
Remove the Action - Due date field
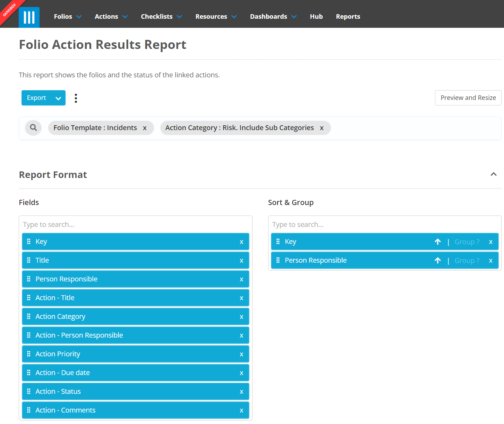(241, 373)
